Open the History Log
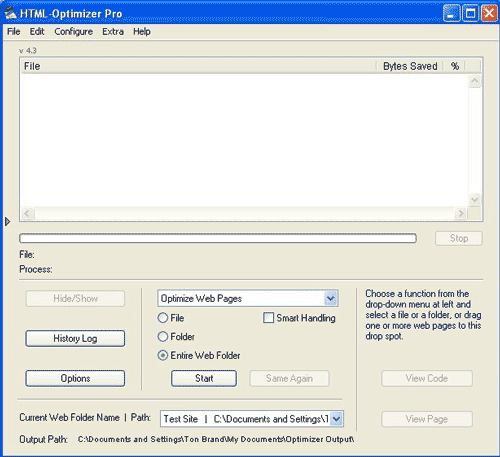 (75, 338)
